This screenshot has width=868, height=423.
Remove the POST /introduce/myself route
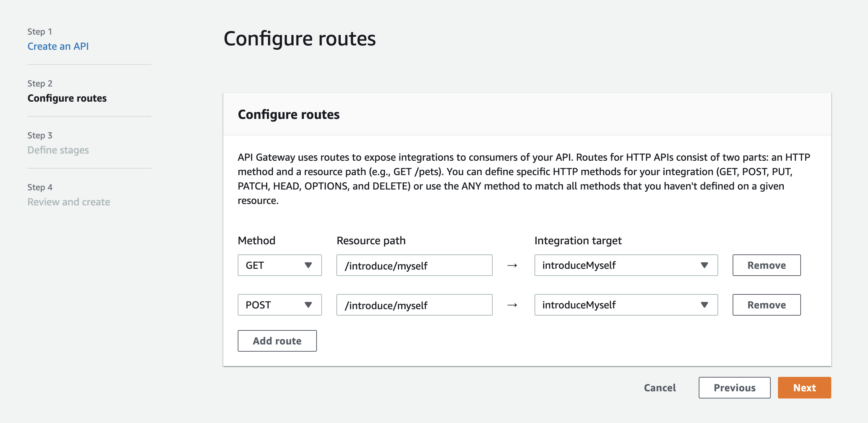click(766, 305)
